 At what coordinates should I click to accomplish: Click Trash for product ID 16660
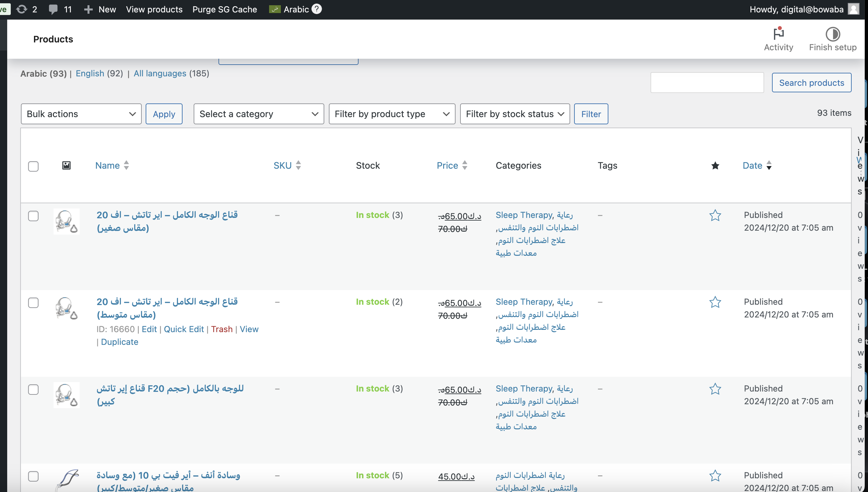pyautogui.click(x=222, y=329)
